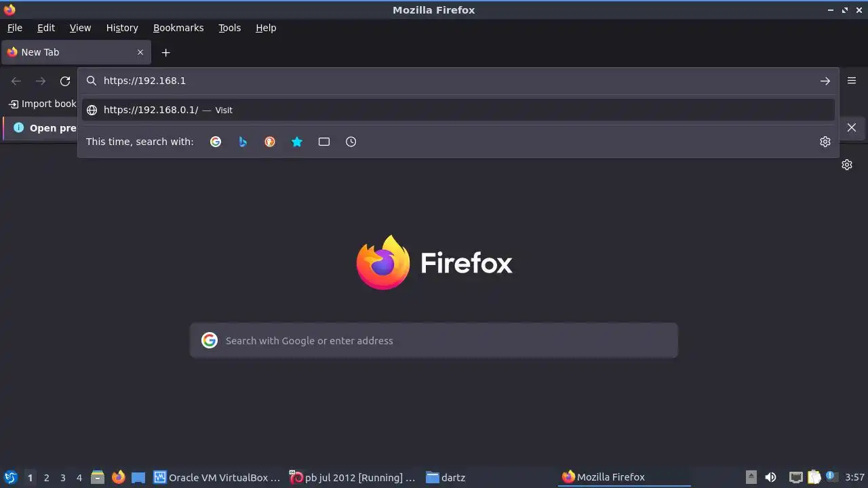Click the address bar containing https://192.168.1
Image resolution: width=868 pixels, height=488 pixels.
(458, 81)
